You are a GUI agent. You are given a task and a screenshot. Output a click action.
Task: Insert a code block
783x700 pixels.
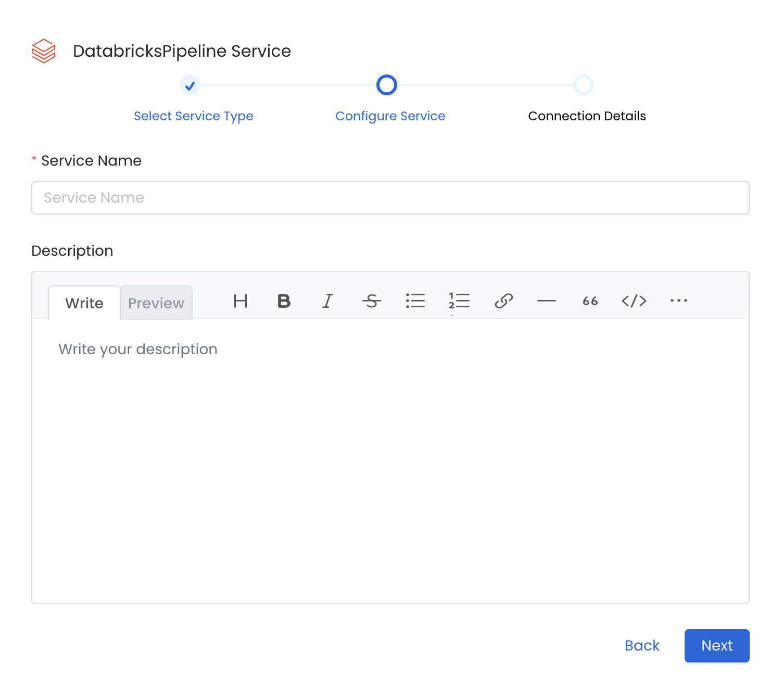(634, 301)
